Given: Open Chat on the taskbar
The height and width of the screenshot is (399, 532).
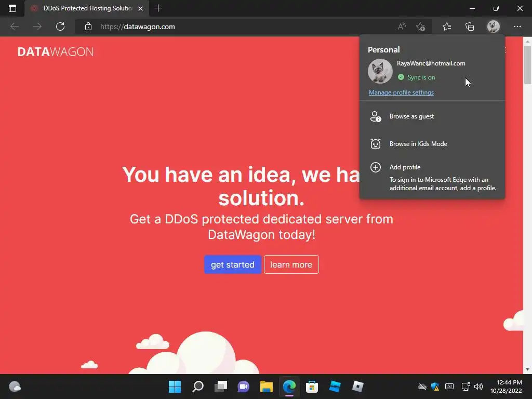Looking at the screenshot, I should pos(243,387).
